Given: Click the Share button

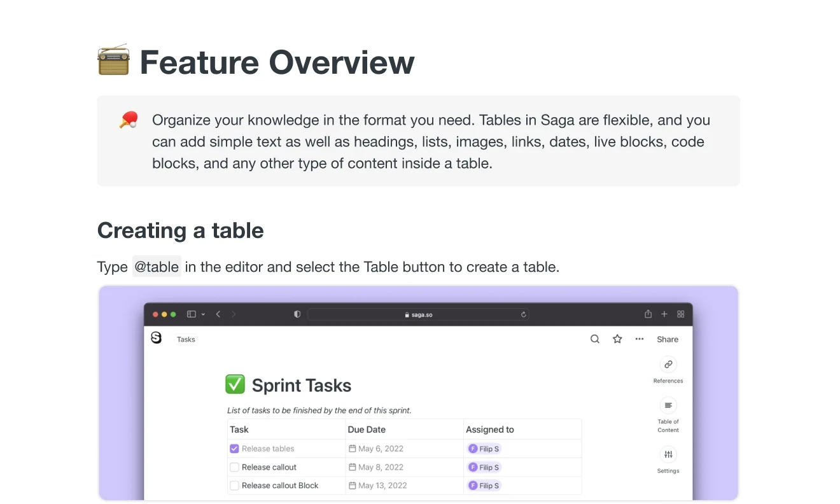Looking at the screenshot, I should tap(668, 339).
